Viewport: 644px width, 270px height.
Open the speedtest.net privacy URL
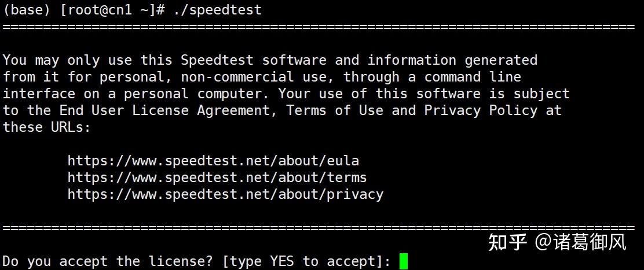225,194
